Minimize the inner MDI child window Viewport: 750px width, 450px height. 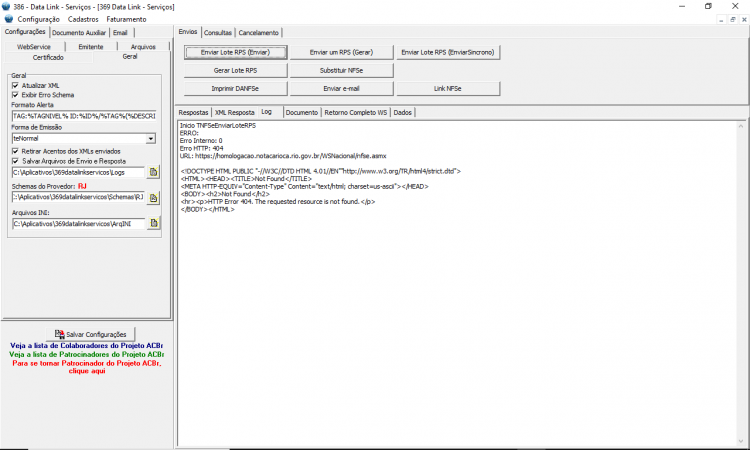coord(721,20)
